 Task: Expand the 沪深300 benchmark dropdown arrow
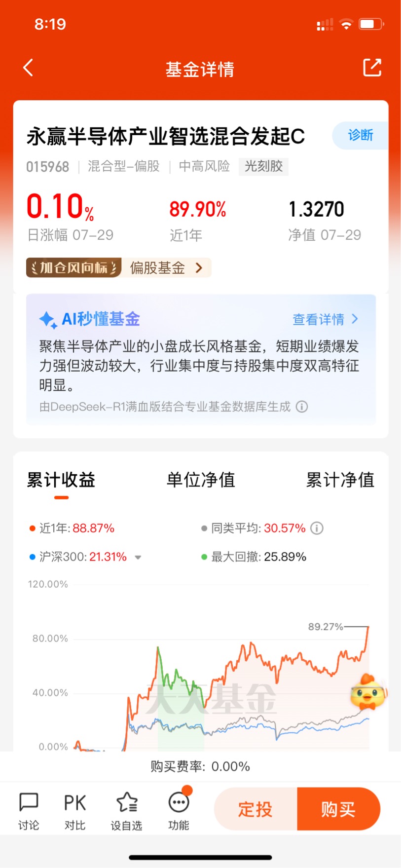138,557
